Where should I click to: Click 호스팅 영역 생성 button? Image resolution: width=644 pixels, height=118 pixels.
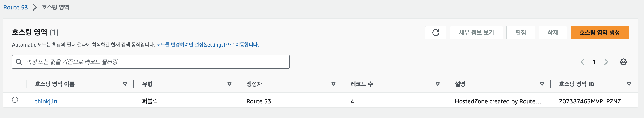point(599,33)
